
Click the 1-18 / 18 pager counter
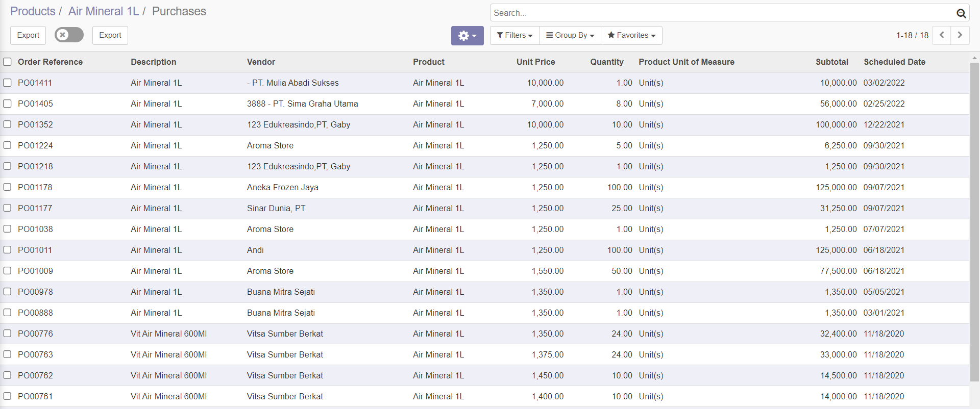click(x=912, y=35)
